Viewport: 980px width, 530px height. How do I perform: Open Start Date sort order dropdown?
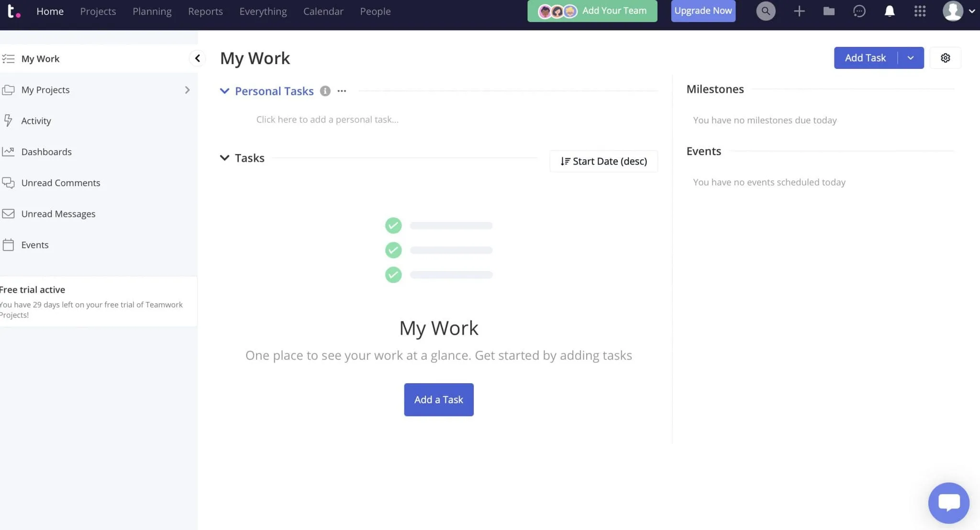tap(603, 161)
